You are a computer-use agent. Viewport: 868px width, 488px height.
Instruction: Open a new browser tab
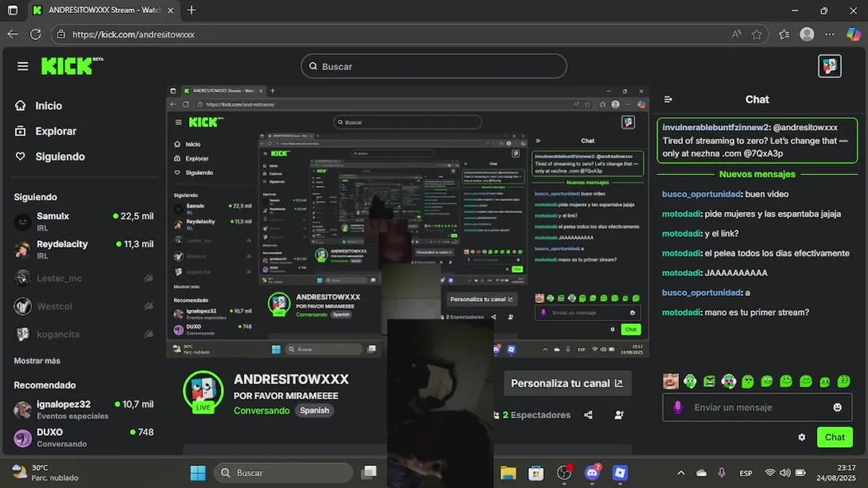point(191,10)
